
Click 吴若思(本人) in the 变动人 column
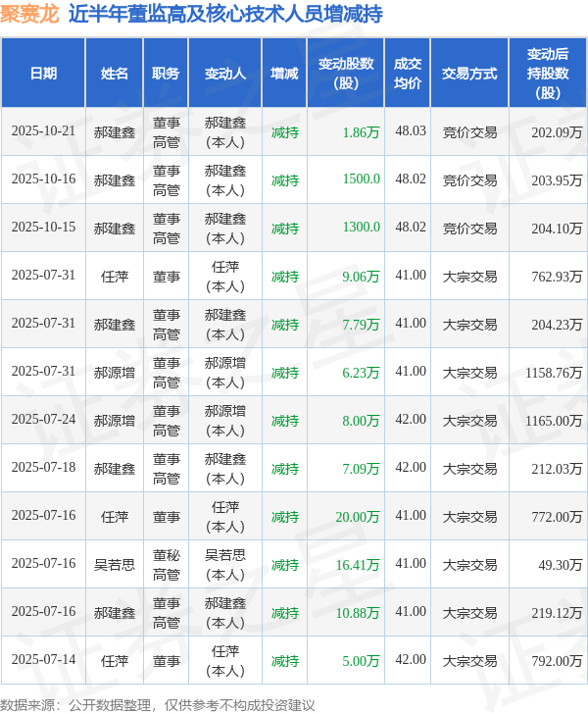coord(225,565)
